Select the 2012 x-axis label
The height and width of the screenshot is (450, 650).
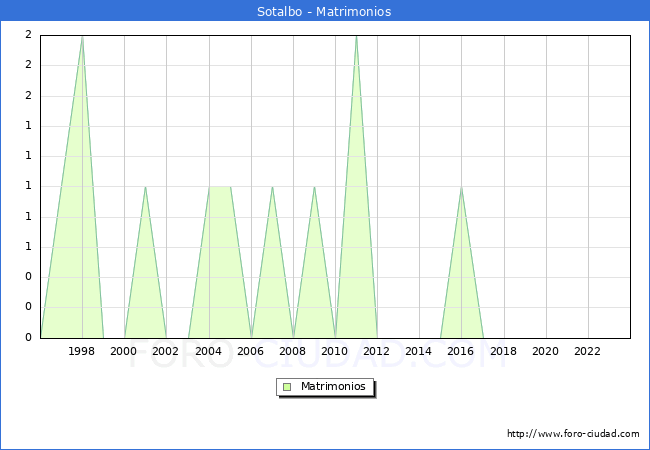(377, 351)
